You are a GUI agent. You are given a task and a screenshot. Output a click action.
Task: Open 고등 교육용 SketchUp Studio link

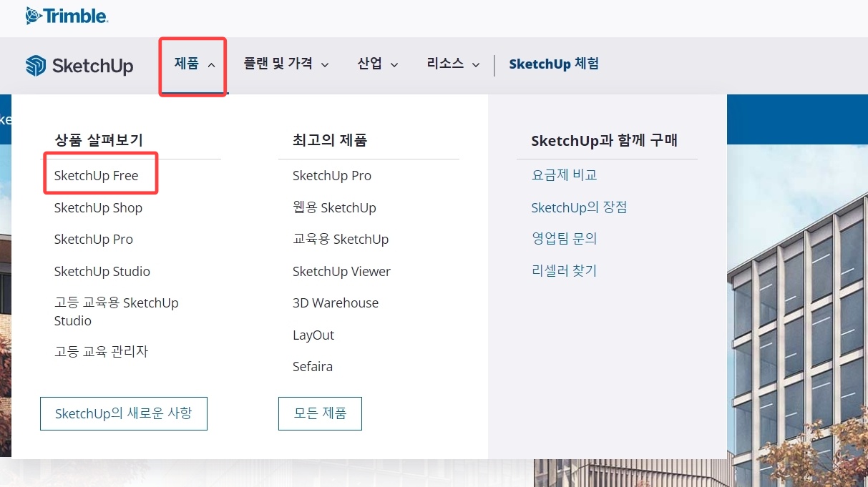(116, 311)
